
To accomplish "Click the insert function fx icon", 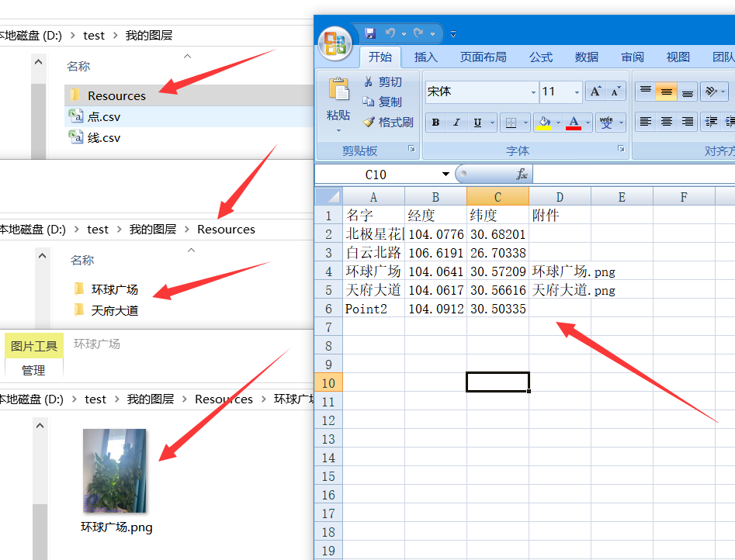I will pos(522,175).
